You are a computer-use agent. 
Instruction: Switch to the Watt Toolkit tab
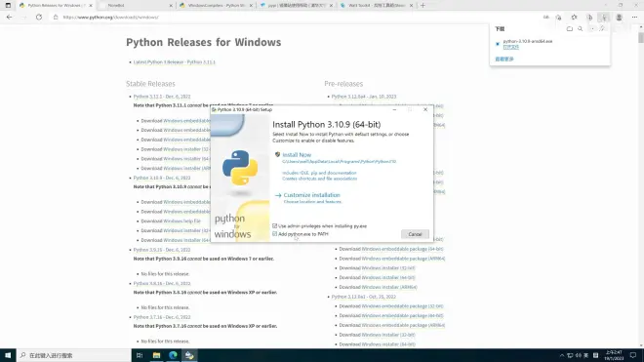point(376,5)
